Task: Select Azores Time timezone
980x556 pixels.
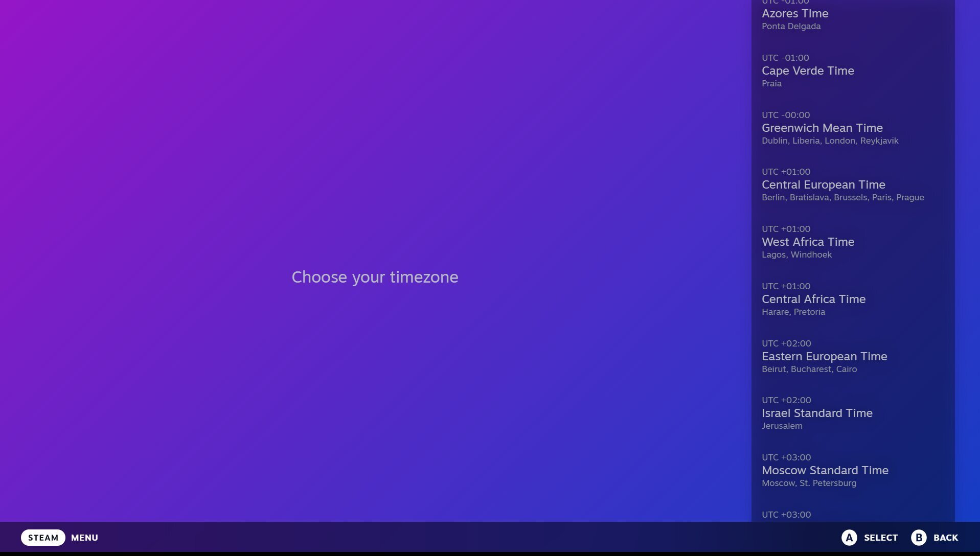Action: (853, 15)
